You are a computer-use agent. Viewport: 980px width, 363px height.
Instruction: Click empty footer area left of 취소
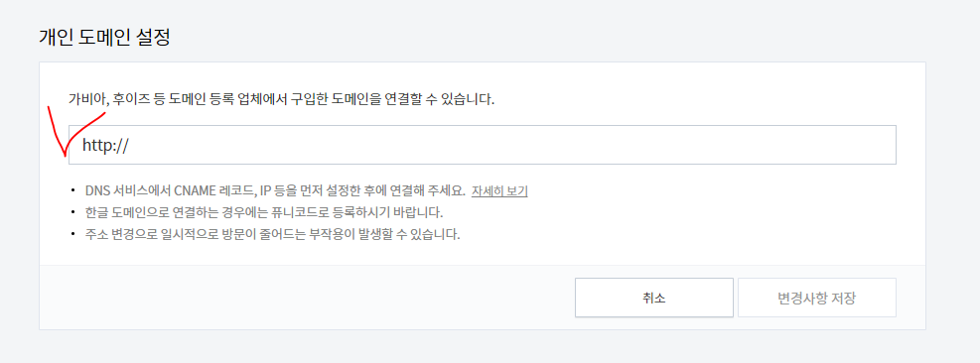click(306, 298)
